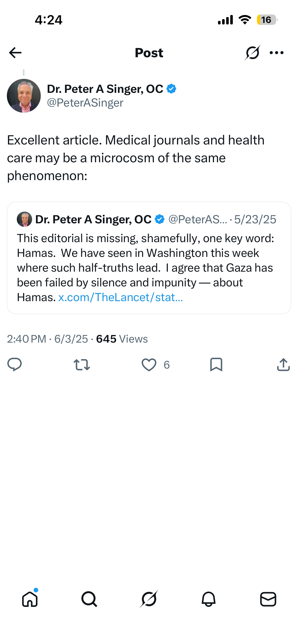Like the post with heart icon
This screenshot has width=298, height=644.
[x=149, y=365]
